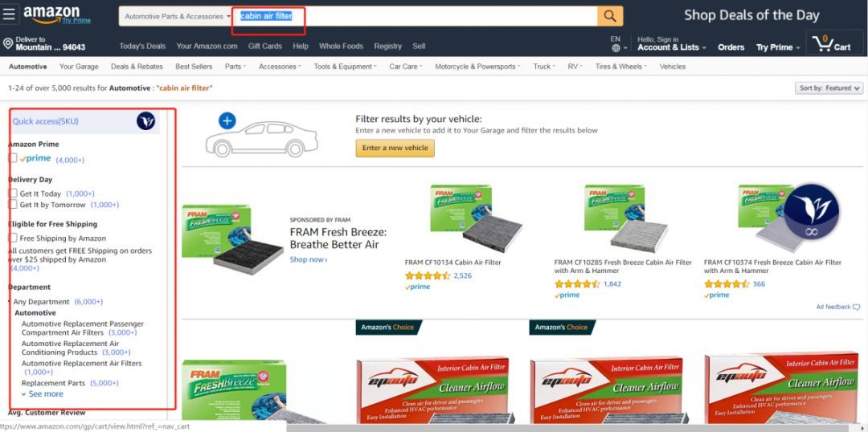This screenshot has height=432, width=868.
Task: Click the EN globe language icon
Action: pos(616,44)
